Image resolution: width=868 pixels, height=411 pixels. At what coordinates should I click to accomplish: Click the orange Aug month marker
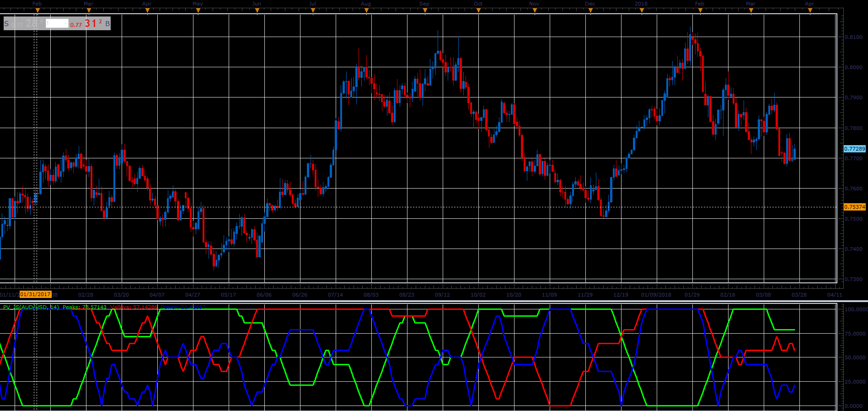366,11
